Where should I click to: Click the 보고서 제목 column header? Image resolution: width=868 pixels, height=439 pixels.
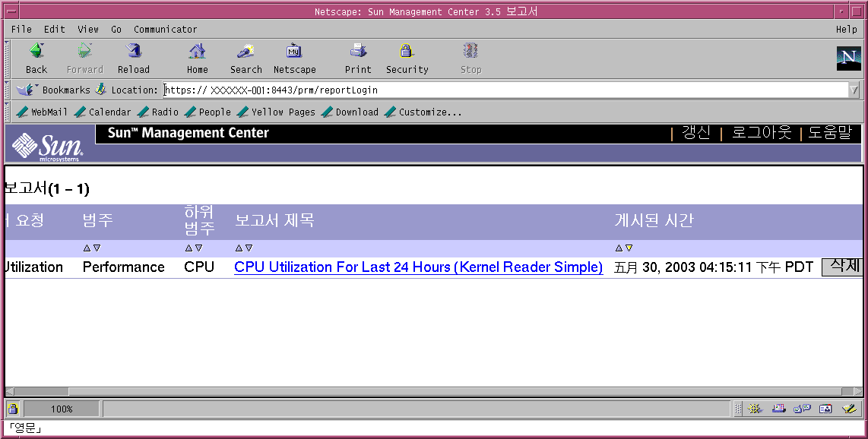pyautogui.click(x=274, y=220)
